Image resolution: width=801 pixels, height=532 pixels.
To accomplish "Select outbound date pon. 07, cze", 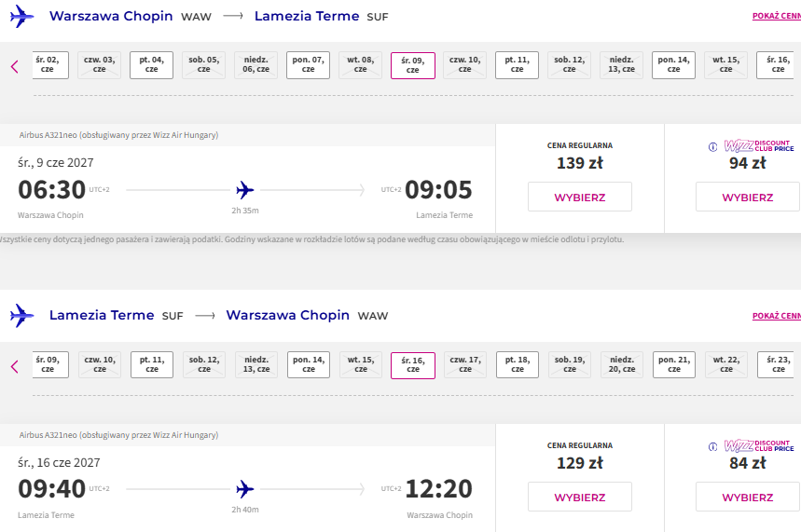I will coord(308,65).
